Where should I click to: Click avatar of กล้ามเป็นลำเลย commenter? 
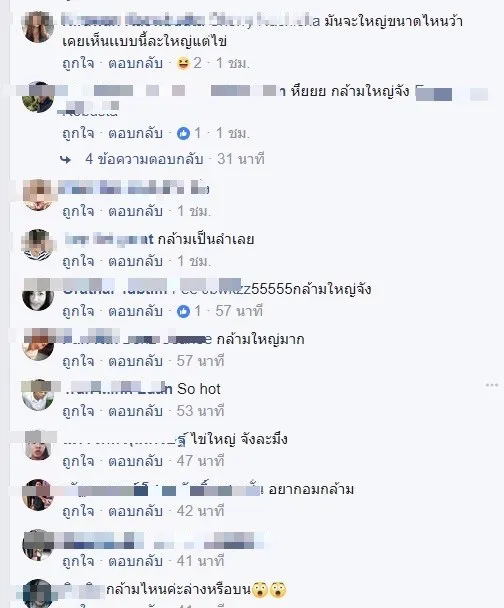38,245
